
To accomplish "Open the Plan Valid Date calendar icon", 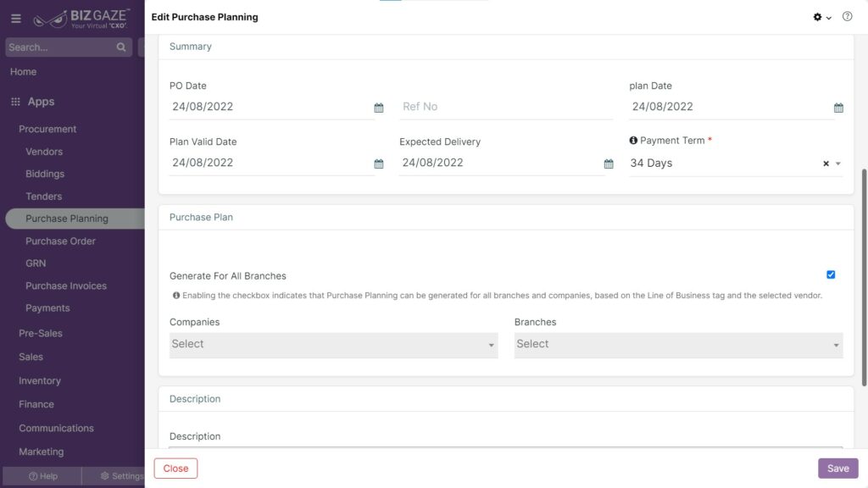I will pyautogui.click(x=379, y=164).
